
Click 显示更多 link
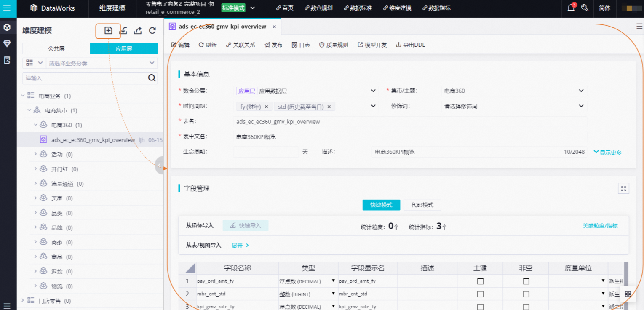click(x=607, y=152)
